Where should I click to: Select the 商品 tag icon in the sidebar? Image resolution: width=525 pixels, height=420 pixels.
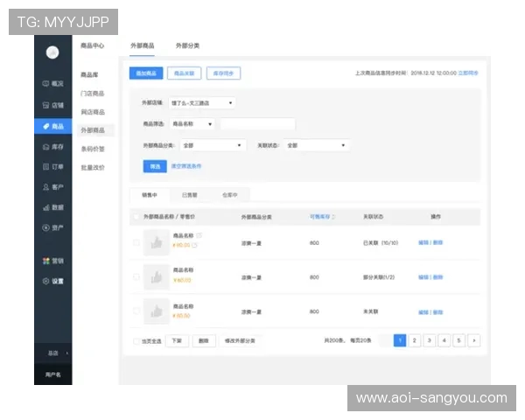click(x=45, y=126)
